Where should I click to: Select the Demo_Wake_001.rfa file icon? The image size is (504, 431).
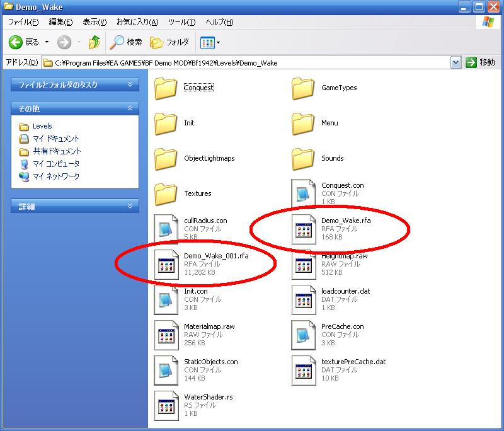pos(166,265)
